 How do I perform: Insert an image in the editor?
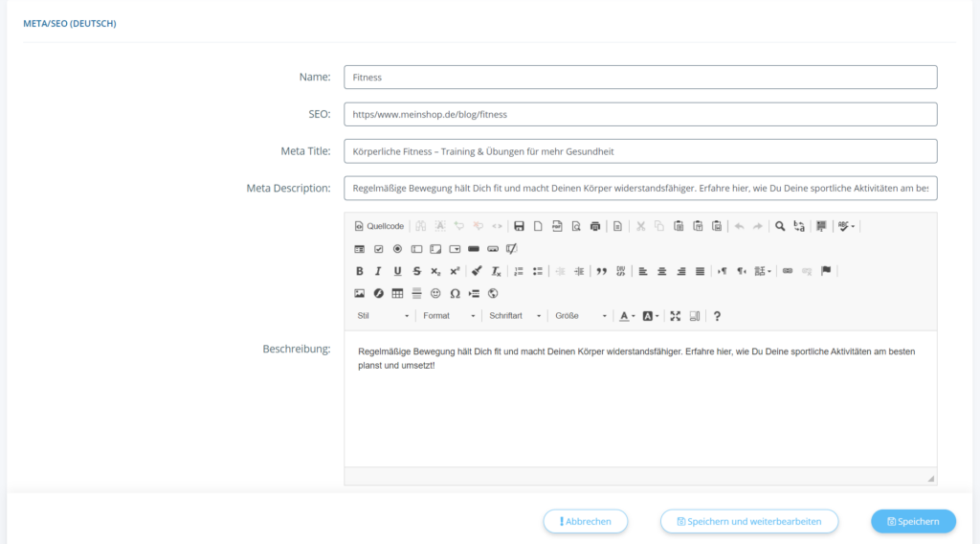pyautogui.click(x=360, y=293)
